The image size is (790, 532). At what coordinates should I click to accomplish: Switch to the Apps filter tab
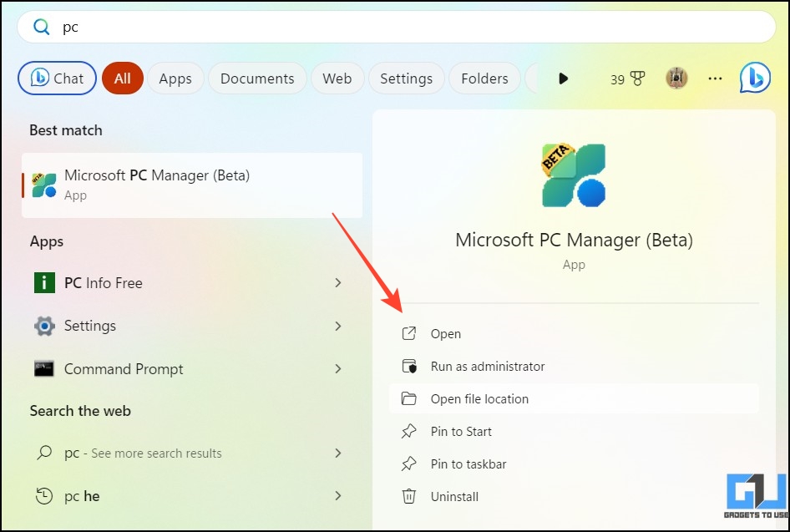tap(175, 79)
